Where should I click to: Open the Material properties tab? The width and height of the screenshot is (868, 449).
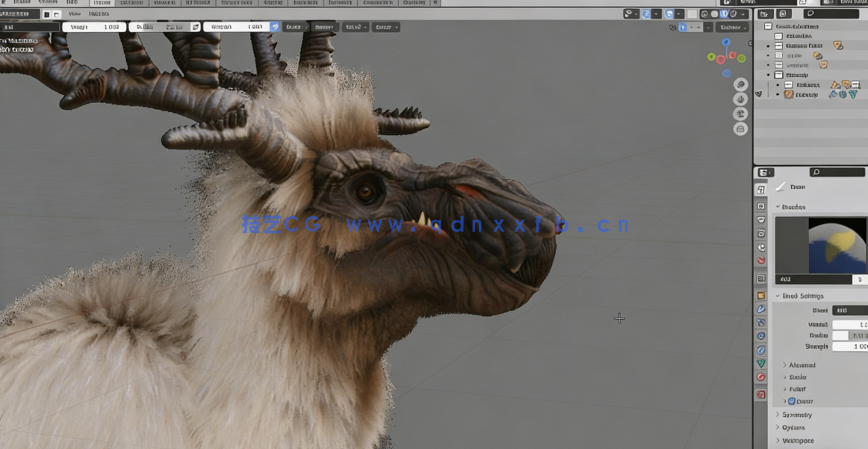pos(761,377)
